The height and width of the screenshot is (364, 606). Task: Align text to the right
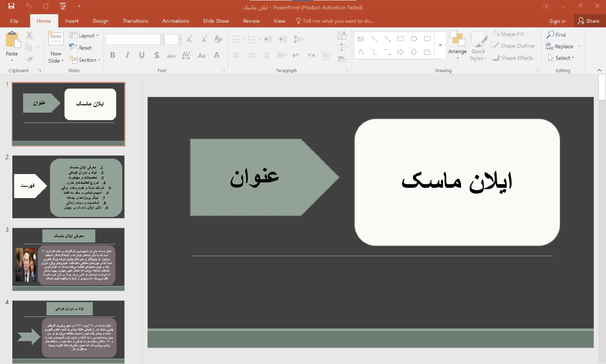point(266,55)
